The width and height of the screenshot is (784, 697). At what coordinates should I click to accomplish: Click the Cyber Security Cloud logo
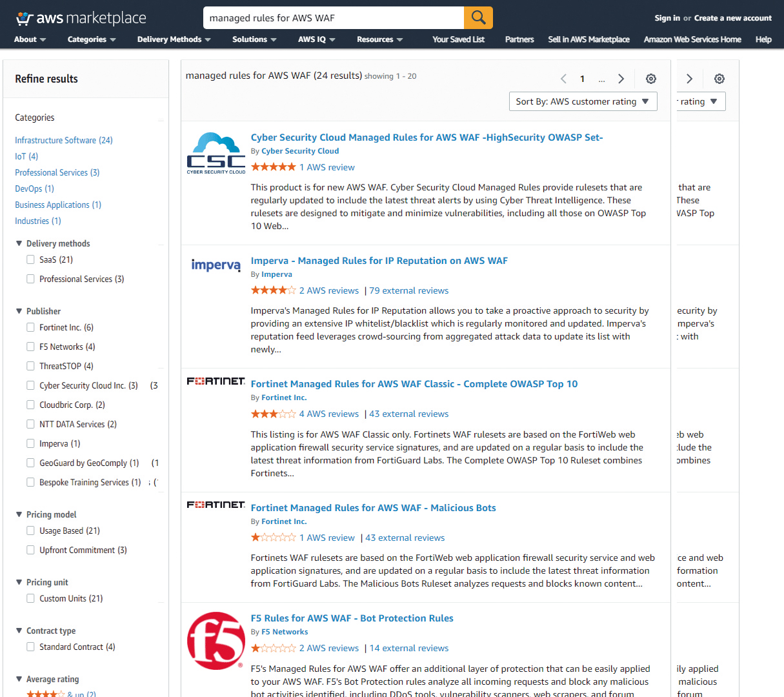[x=216, y=153]
